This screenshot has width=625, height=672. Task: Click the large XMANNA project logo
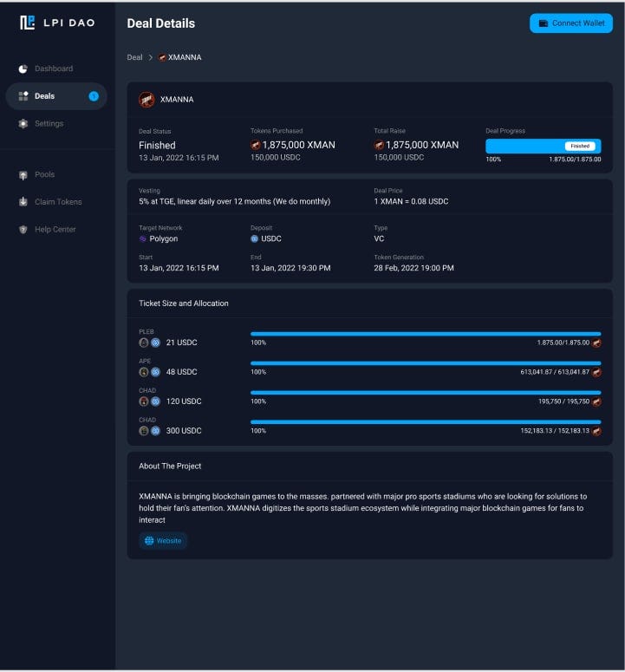pyautogui.click(x=146, y=100)
